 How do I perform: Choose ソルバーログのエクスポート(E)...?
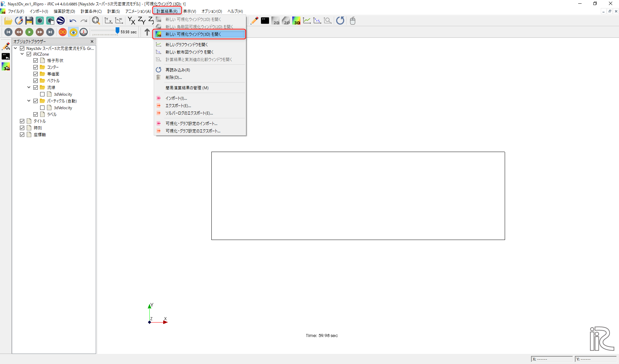[200, 113]
